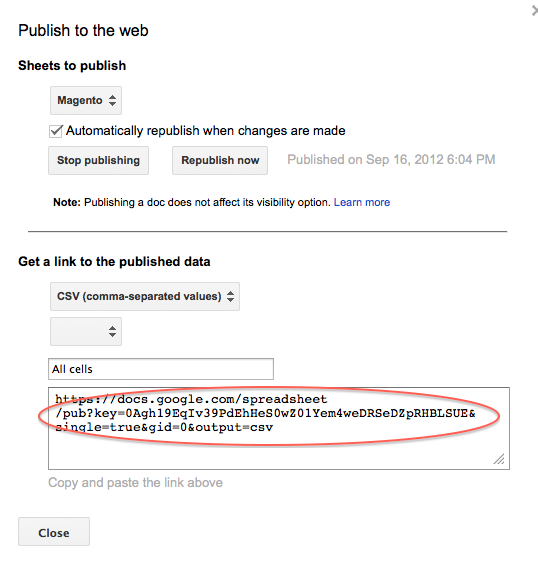The height and width of the screenshot is (566, 538).
Task: Open the Magento sheet selector
Action: 86,100
